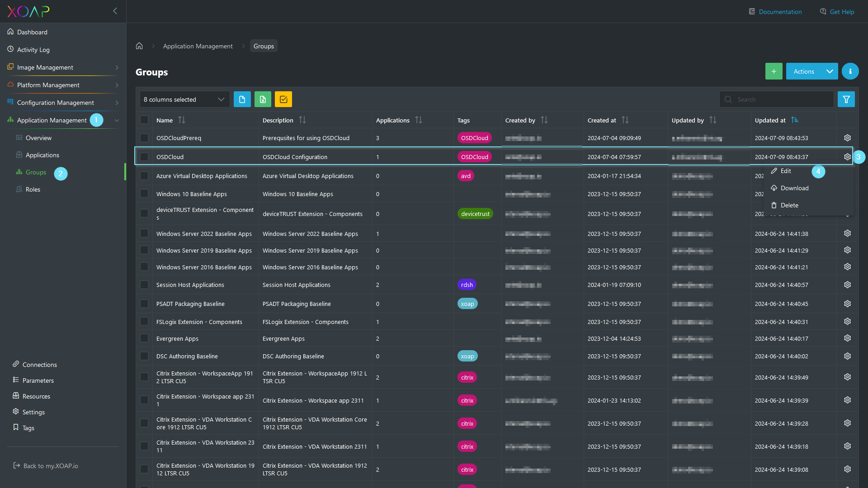Open the Actions dropdown

click(811, 71)
